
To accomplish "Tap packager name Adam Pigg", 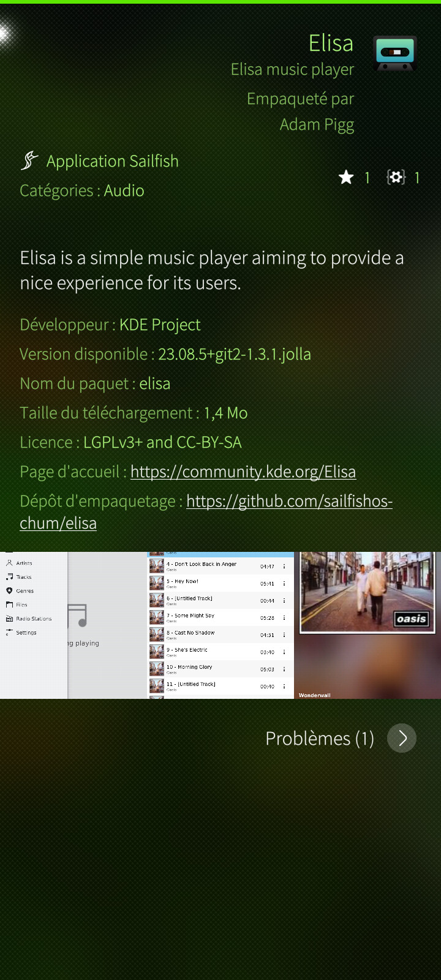I will click(317, 124).
